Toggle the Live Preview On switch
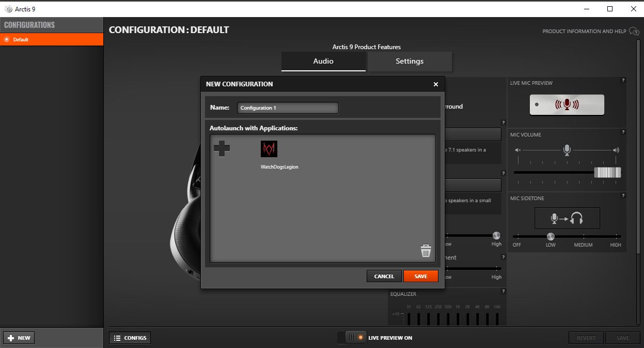 [x=352, y=338]
